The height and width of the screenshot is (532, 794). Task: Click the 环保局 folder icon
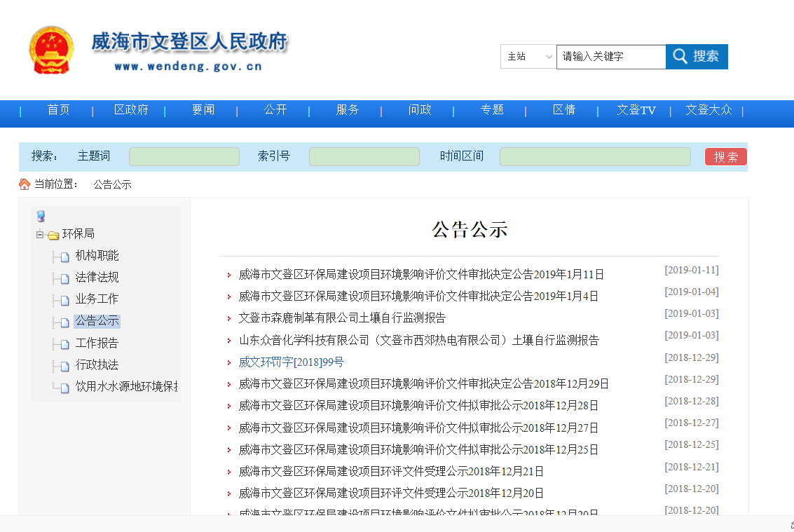coord(53,235)
